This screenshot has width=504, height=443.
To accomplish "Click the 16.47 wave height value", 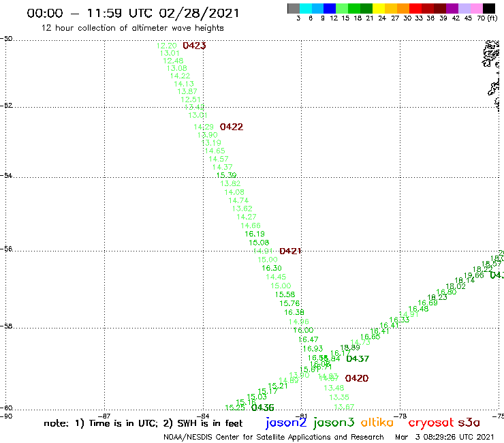I will coord(308,339).
